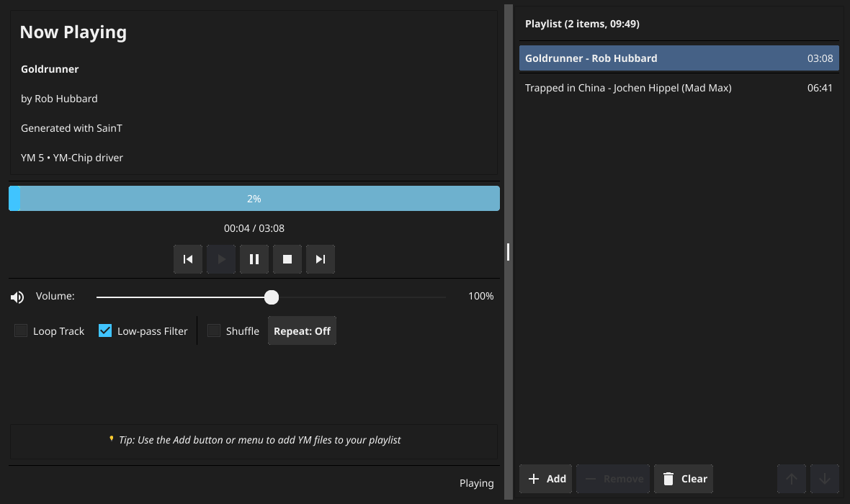Select Trapped in China playlist entry

tap(679, 88)
